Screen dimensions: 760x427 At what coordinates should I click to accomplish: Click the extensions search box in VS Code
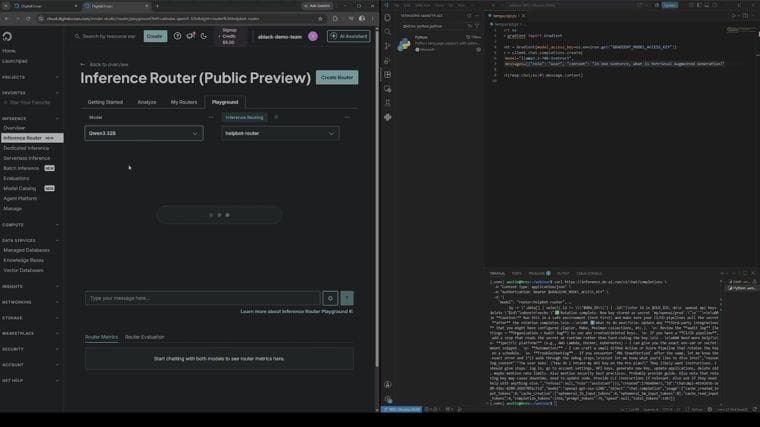click(x=436, y=26)
